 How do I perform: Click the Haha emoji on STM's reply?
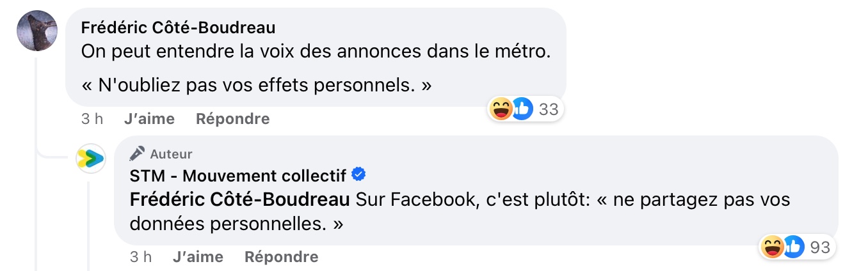[x=773, y=247]
